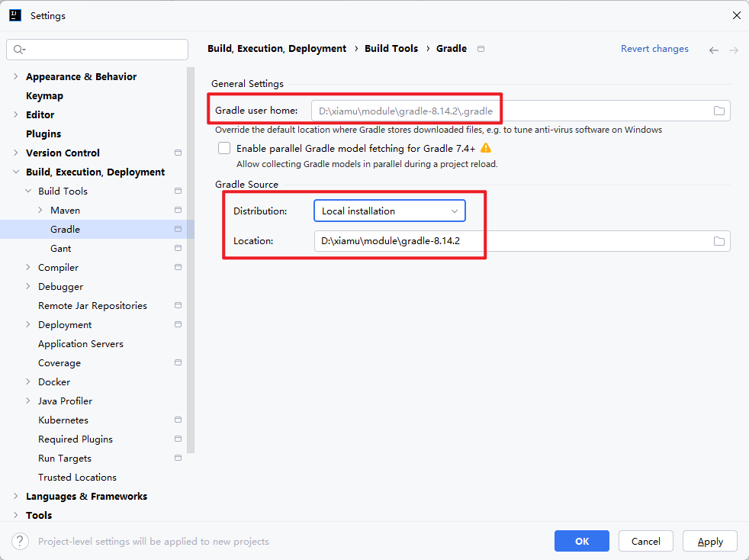Browse folder for Gradle user home

coord(719,111)
